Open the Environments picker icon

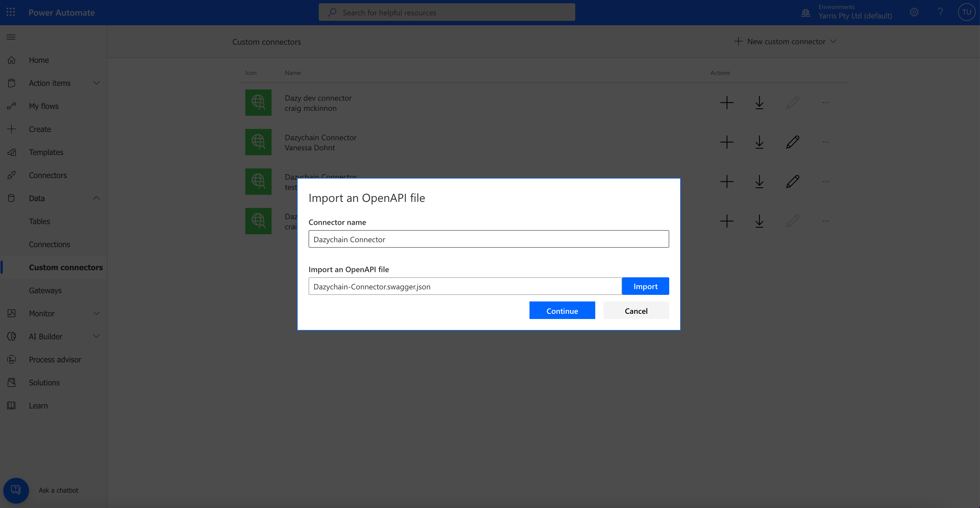(806, 13)
